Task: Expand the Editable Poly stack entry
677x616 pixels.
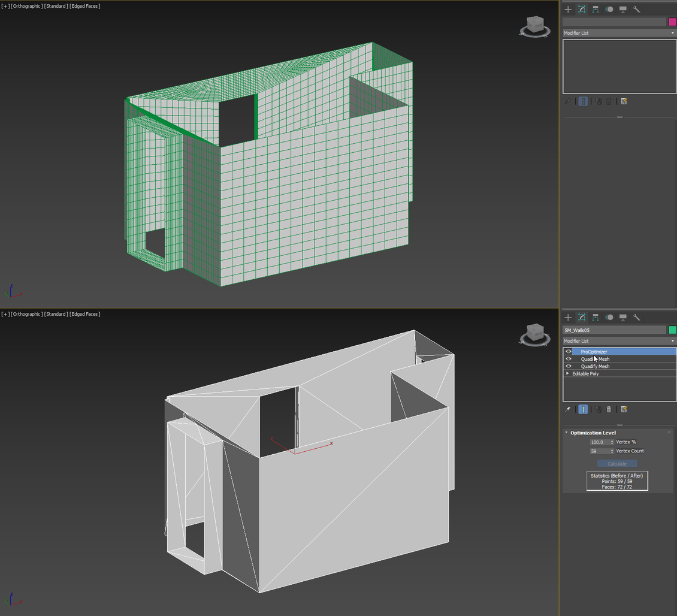Action: [x=567, y=373]
